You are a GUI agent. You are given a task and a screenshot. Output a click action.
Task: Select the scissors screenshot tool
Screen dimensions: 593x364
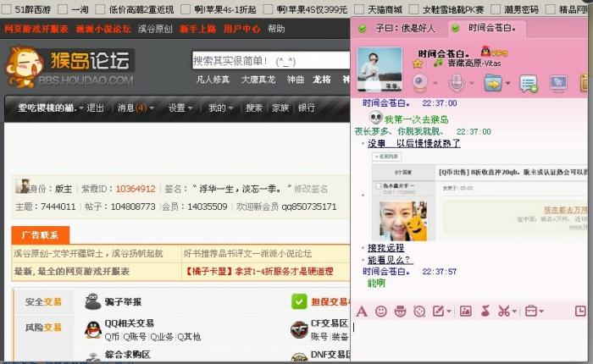[x=504, y=312]
